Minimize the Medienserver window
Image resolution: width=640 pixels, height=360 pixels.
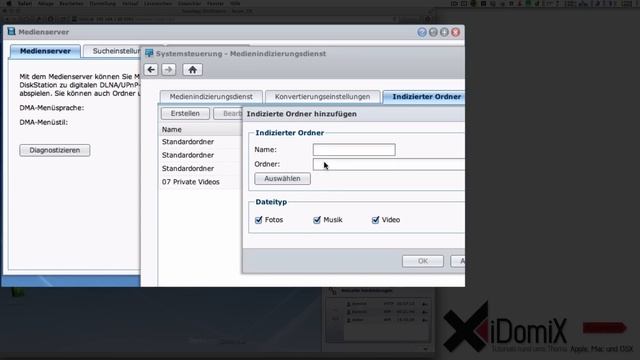click(x=433, y=32)
